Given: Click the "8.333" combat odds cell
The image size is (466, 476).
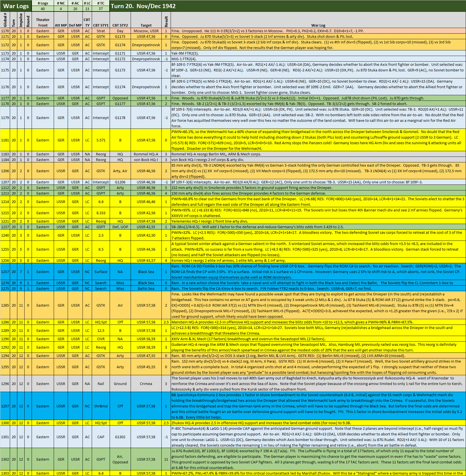Looking at the screenshot, I should point(101,213).
